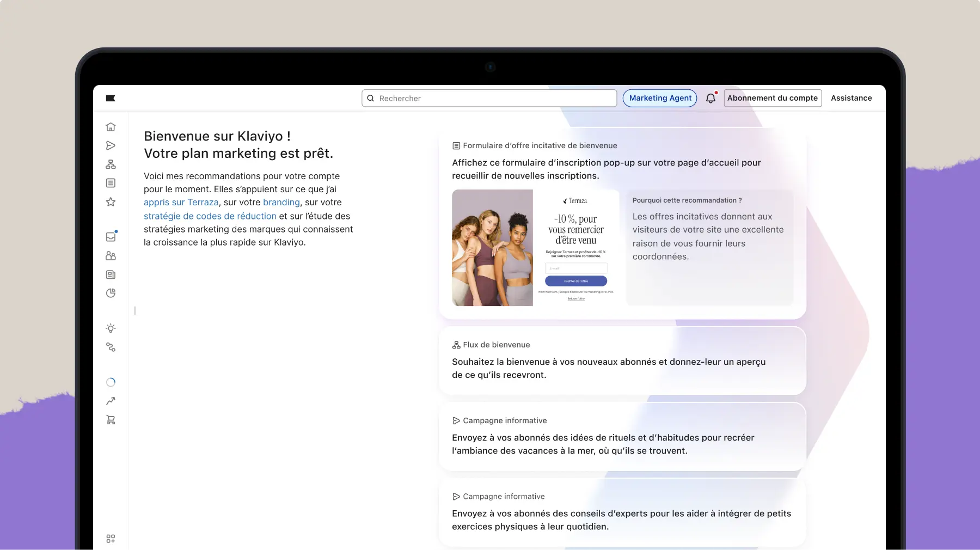Focus the Rechercher search field
980x550 pixels.
[x=489, y=98]
